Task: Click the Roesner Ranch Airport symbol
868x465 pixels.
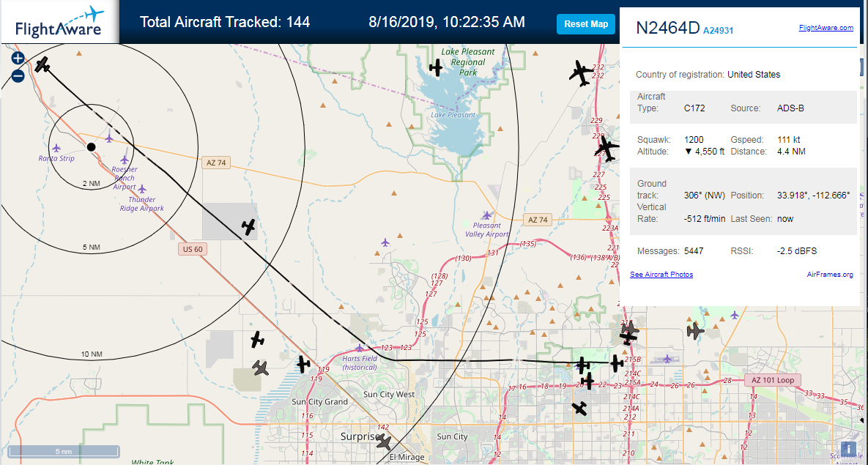Action: pos(125,160)
